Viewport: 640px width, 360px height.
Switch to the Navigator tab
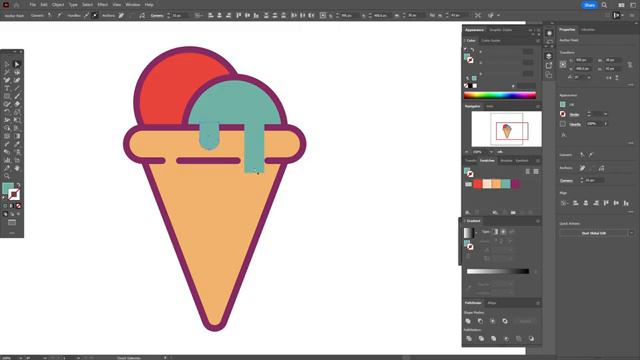pos(473,106)
